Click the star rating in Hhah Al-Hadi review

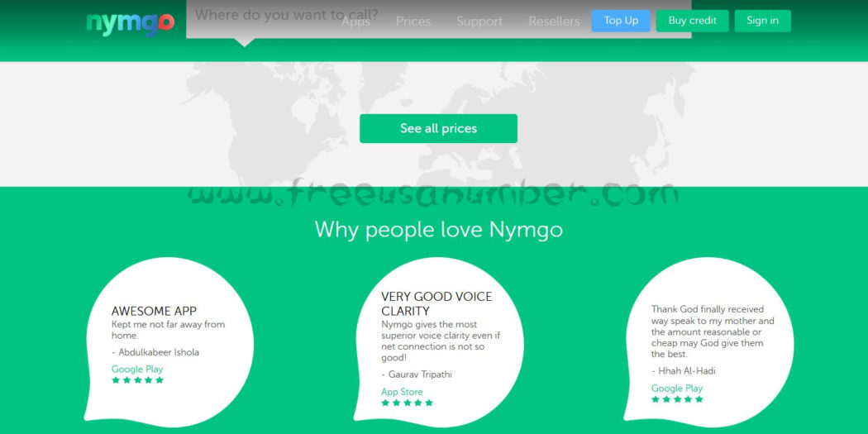point(678,399)
